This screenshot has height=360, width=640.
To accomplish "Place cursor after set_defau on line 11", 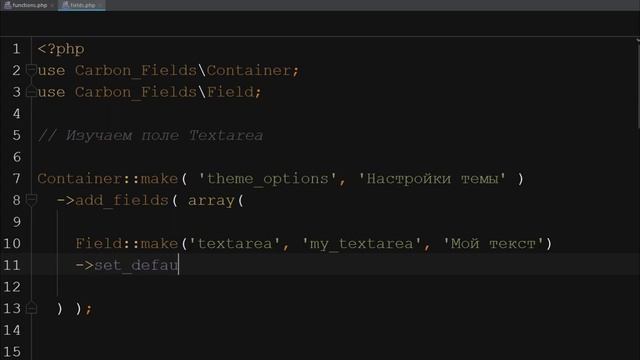I will click(x=179, y=265).
